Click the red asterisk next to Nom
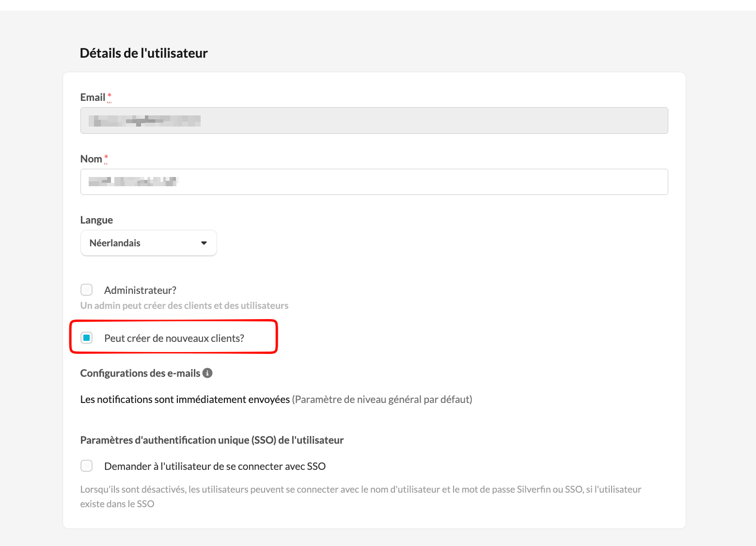 [x=106, y=158]
